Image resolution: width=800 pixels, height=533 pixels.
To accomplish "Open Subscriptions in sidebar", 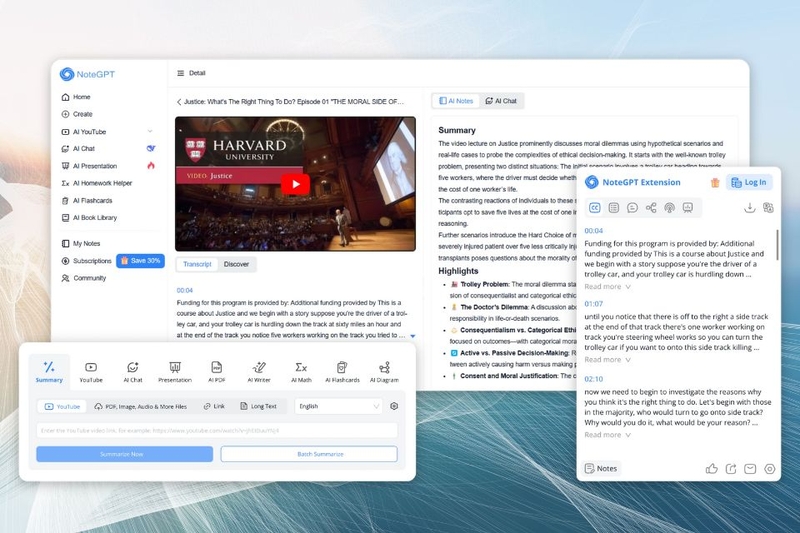I will tap(86, 261).
